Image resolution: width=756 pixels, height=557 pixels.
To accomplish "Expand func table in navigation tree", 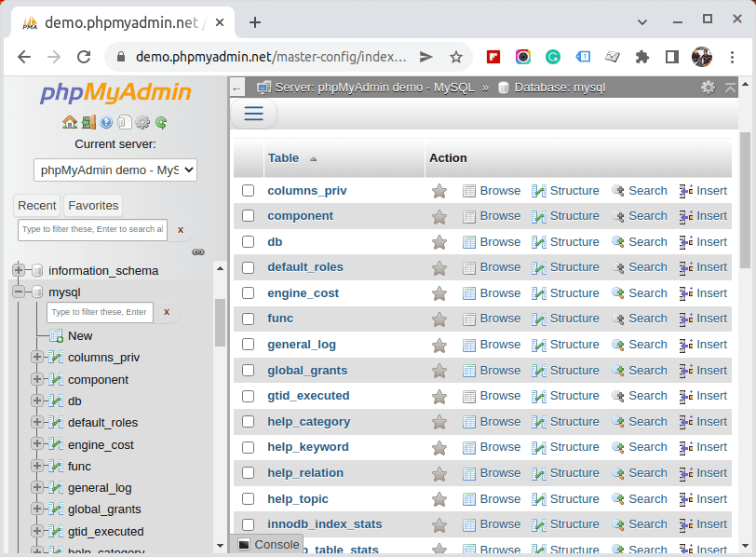I will click(37, 466).
